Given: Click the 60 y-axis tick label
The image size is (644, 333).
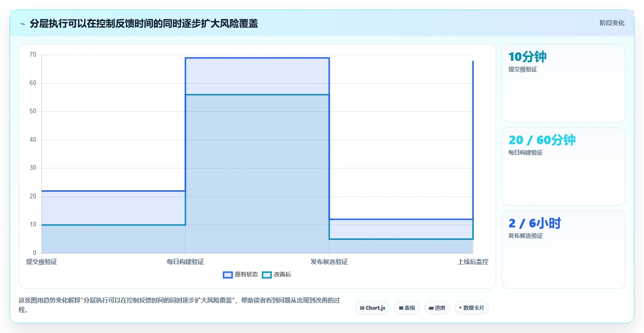Looking at the screenshot, I should coord(33,83).
